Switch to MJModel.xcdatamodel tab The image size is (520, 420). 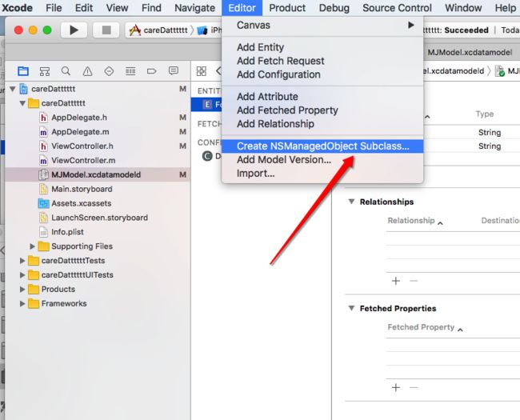coord(470,52)
